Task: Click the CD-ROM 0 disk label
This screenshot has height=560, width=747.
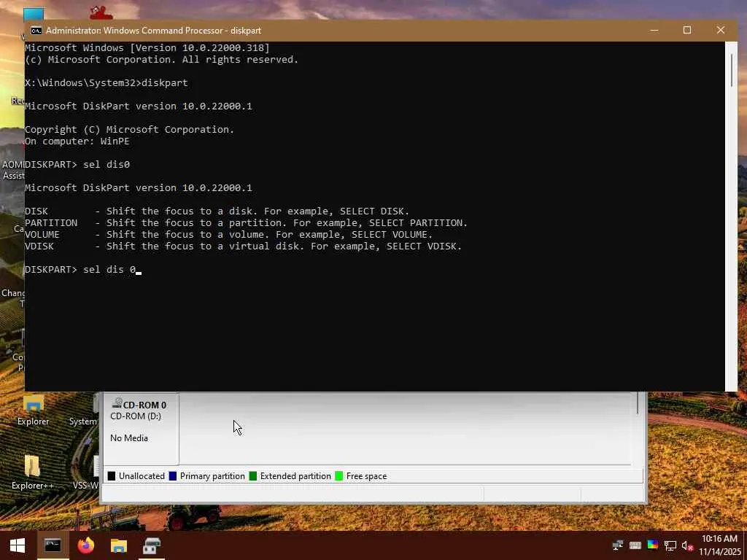Action: (x=144, y=405)
